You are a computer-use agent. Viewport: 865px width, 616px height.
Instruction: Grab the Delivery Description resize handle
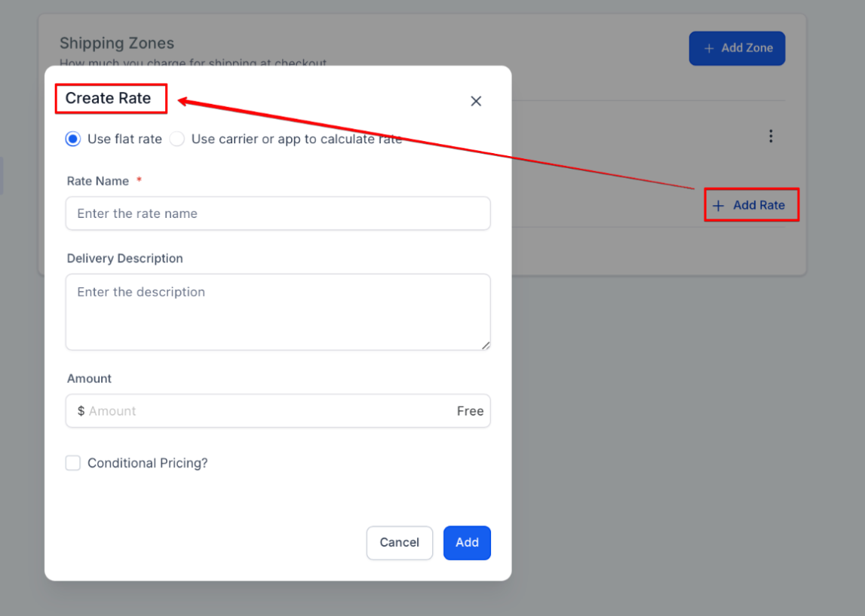(x=486, y=345)
